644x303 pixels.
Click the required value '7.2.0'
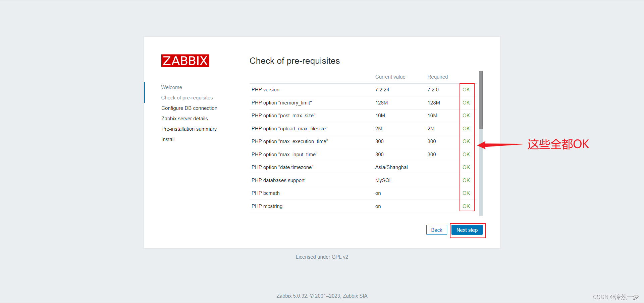(433, 90)
